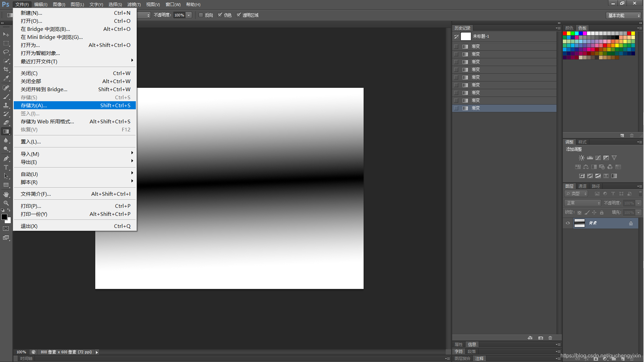The image size is (644, 362).
Task: Delete current state in History panel
Action: (x=550, y=338)
